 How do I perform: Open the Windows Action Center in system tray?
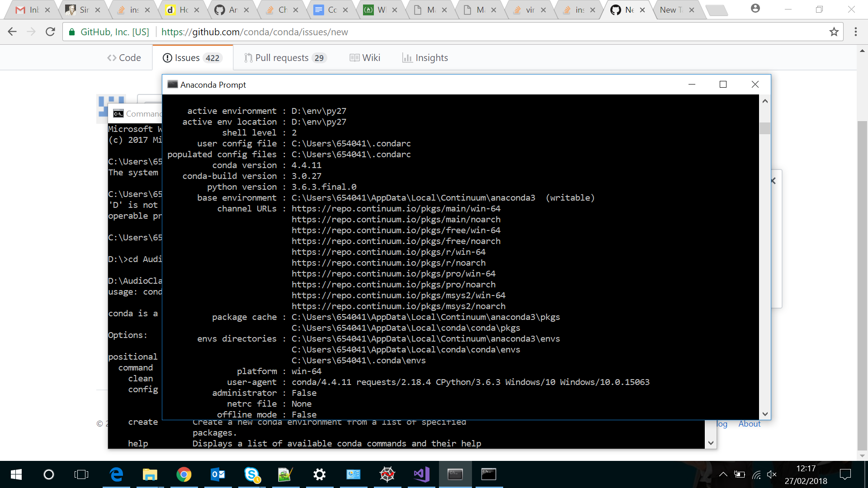pyautogui.click(x=845, y=474)
